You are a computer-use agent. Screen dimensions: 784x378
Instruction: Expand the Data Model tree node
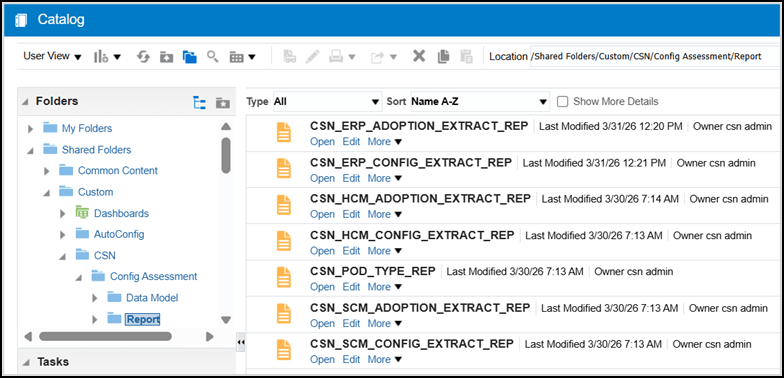95,298
